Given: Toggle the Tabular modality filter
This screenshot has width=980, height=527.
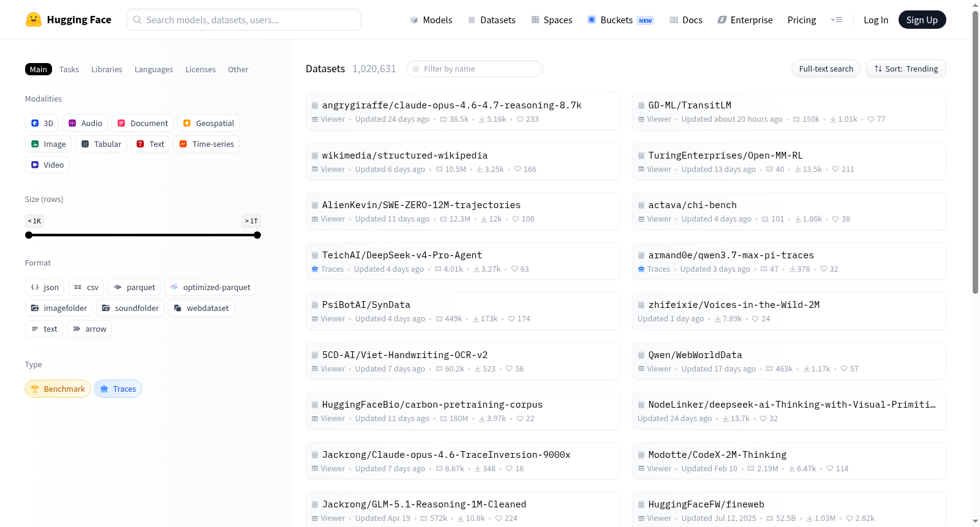Looking at the screenshot, I should [101, 144].
